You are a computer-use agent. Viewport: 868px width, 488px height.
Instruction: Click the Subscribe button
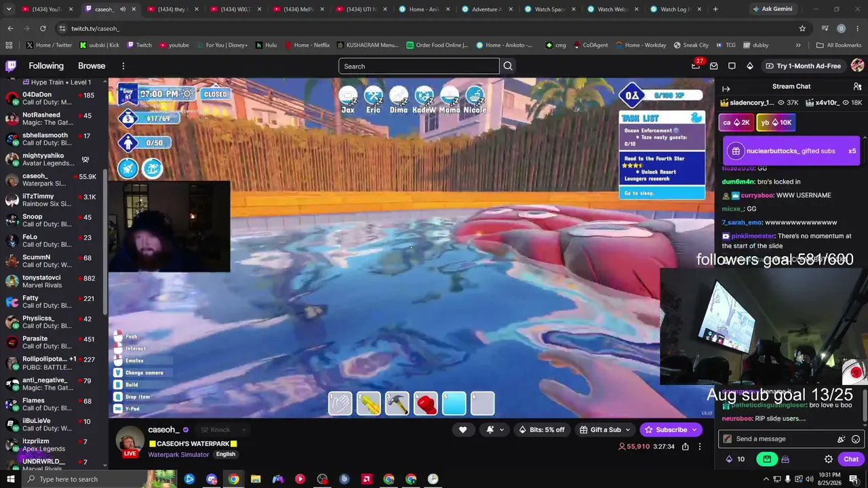coord(671,430)
